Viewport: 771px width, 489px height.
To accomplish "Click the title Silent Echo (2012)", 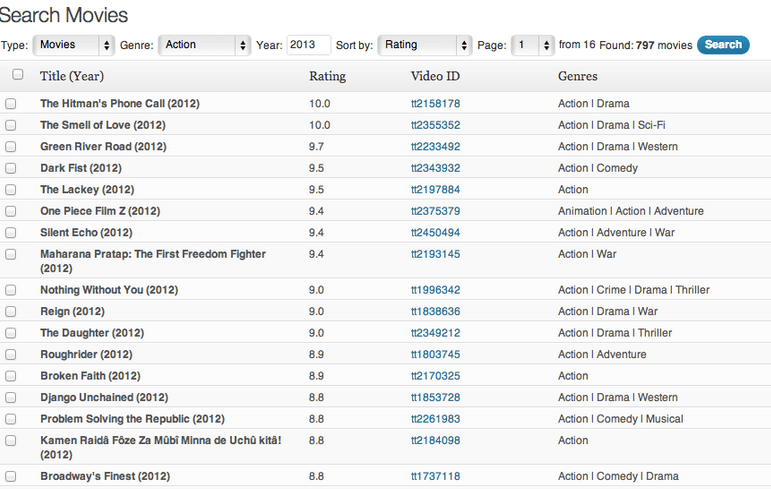I will point(86,233).
